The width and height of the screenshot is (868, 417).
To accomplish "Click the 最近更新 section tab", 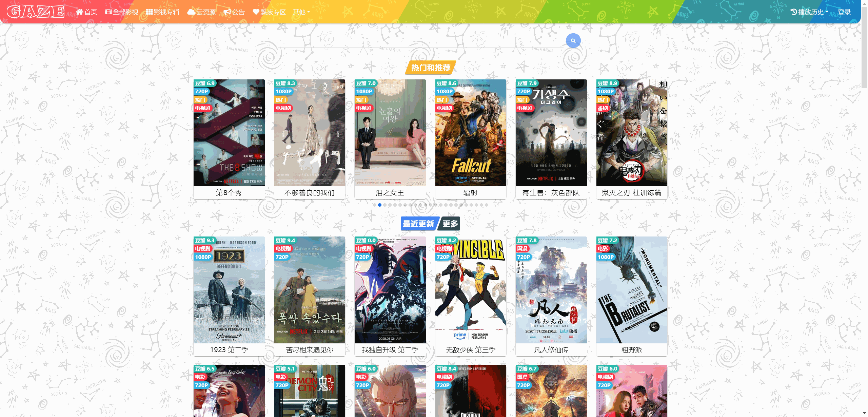I will pyautogui.click(x=418, y=224).
